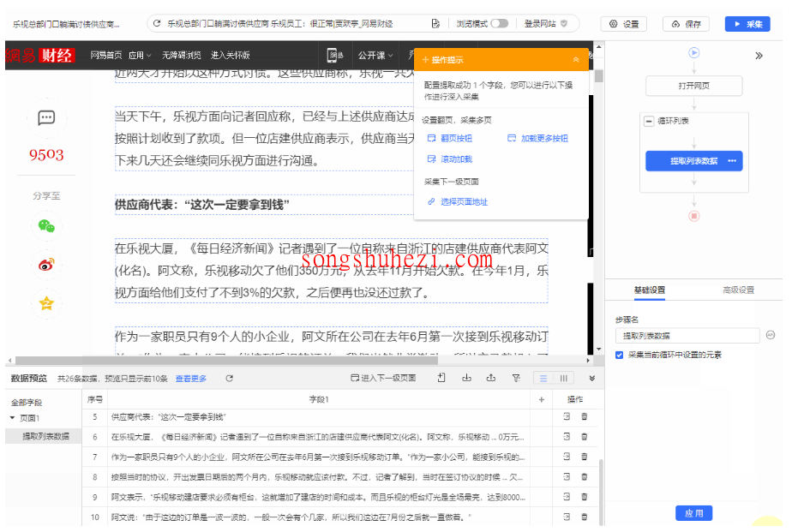Image resolution: width=792 pixels, height=532 pixels.
Task: Expand the 公开课 dropdown
Action: (375, 55)
